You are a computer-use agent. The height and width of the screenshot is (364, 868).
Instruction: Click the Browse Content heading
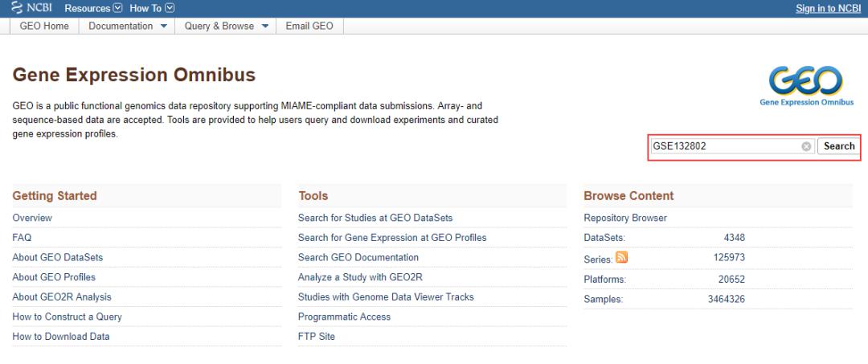[628, 196]
